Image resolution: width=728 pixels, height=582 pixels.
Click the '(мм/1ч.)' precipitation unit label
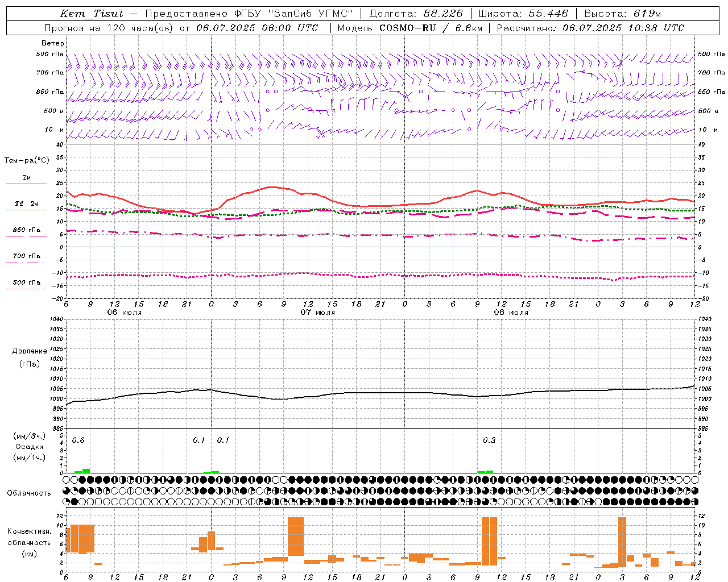point(30,458)
